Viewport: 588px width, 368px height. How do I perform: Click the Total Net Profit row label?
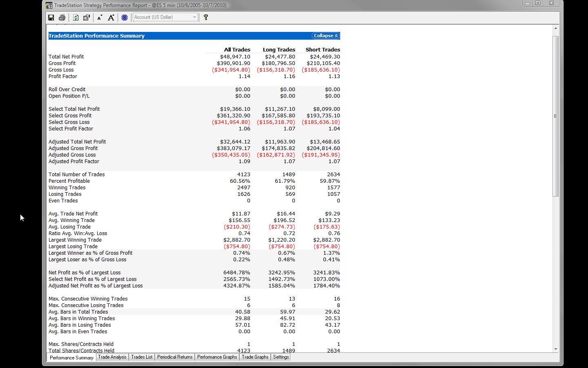click(66, 57)
